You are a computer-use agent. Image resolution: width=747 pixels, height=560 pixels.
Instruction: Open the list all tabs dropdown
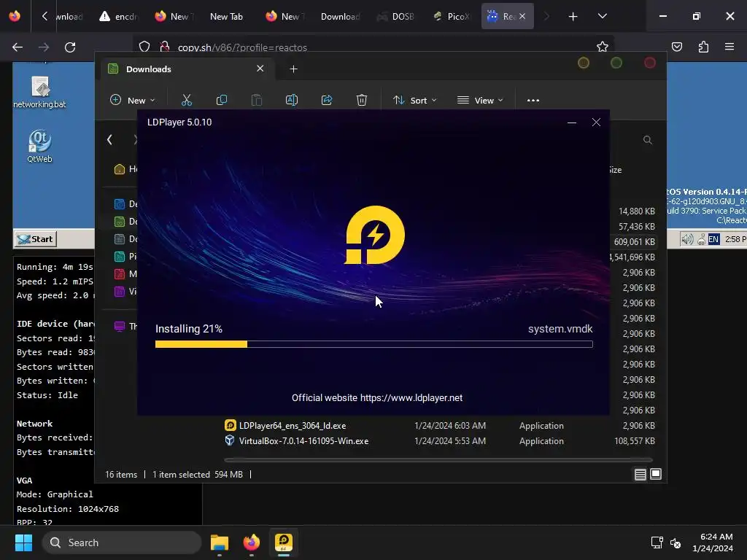603,16
